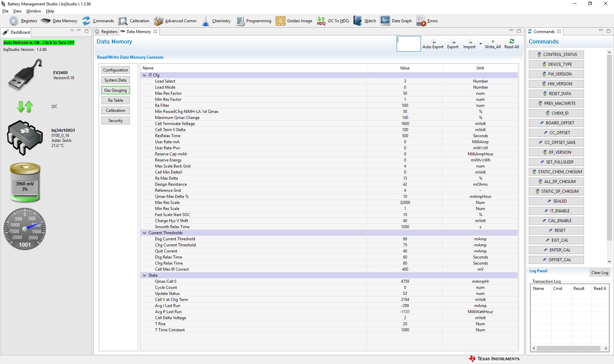
Task: Send the IT_ENABLE command
Action: click(556, 211)
